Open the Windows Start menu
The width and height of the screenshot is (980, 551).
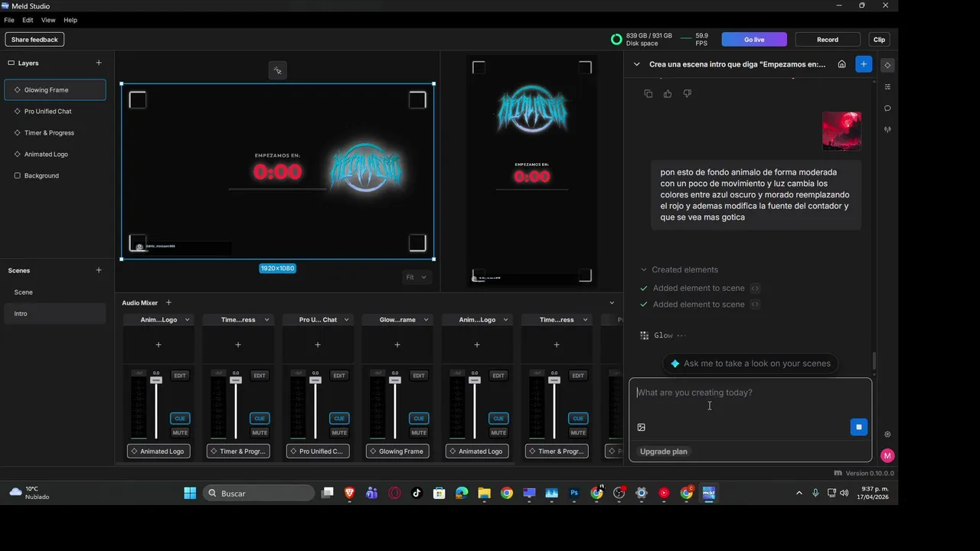coord(190,494)
